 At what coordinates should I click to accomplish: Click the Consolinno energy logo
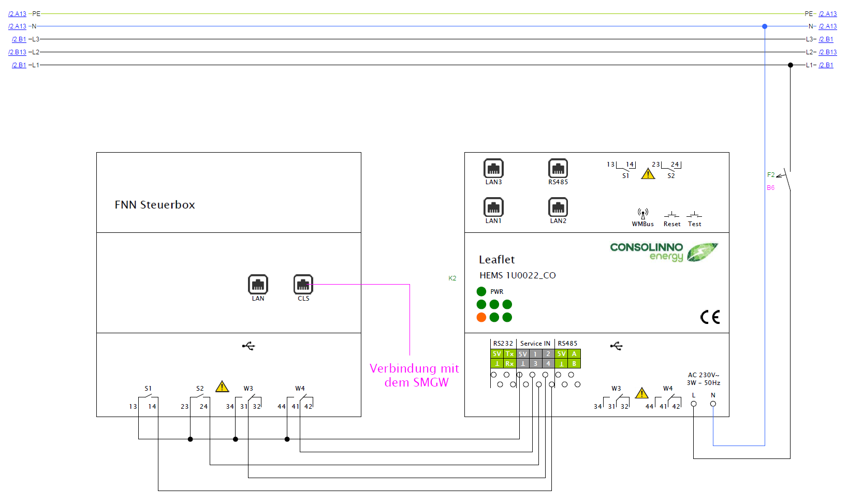[664, 252]
